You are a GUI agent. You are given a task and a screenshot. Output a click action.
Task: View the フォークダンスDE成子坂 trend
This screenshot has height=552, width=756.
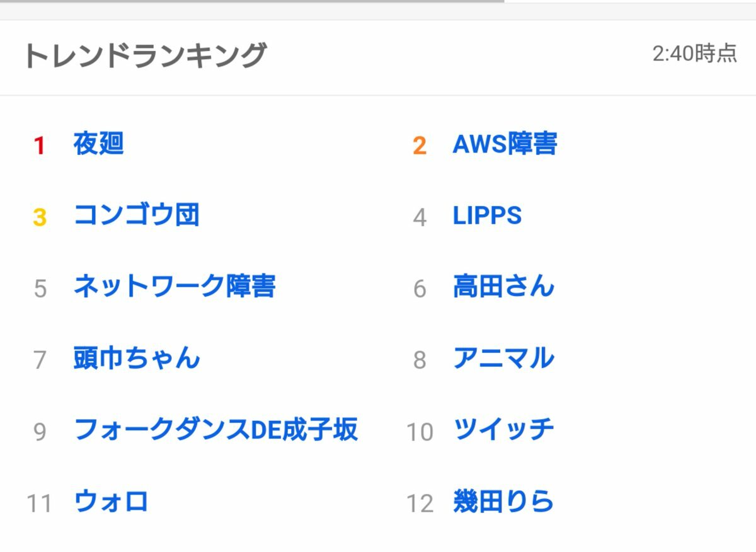pyautogui.click(x=216, y=430)
